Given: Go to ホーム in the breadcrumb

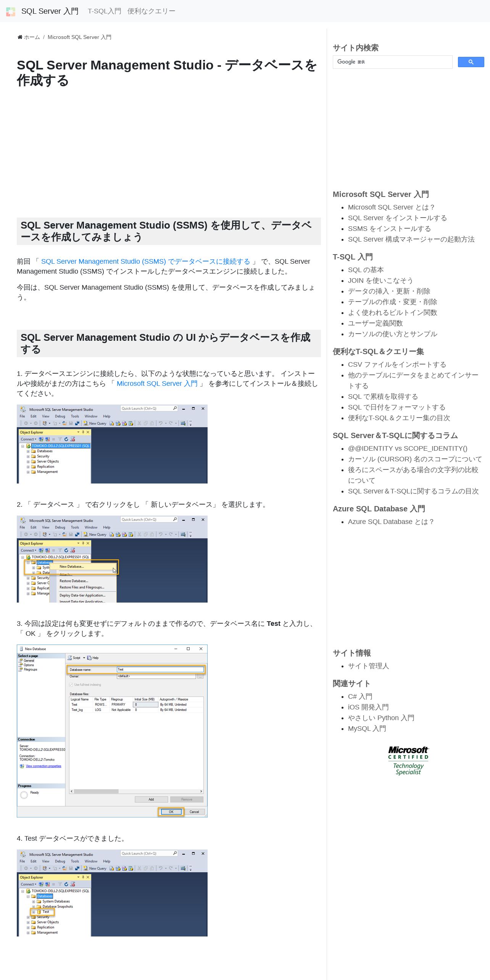Looking at the screenshot, I should click(x=32, y=37).
